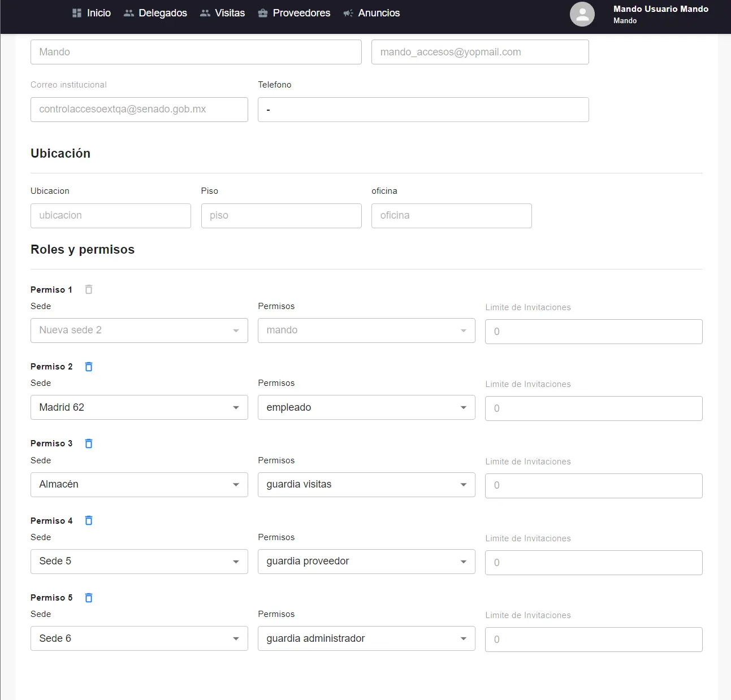
Task: Open the Sede 6 dropdown
Action: (x=139, y=638)
